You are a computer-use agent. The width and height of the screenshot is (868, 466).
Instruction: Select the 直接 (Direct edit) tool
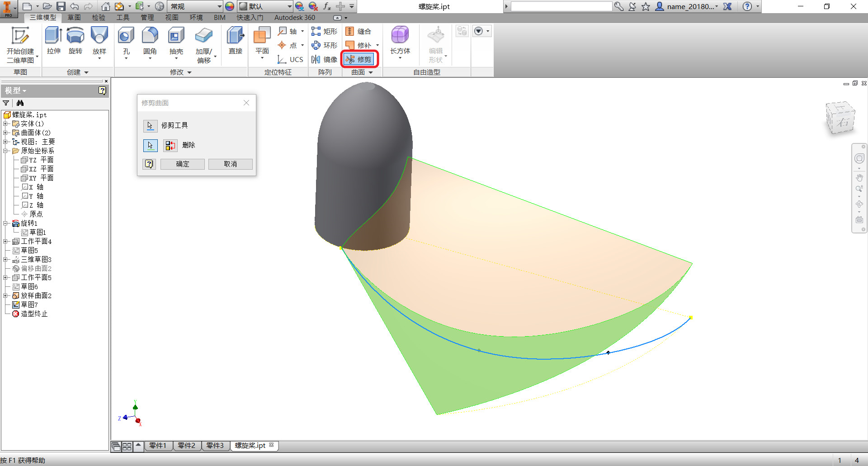[236, 41]
